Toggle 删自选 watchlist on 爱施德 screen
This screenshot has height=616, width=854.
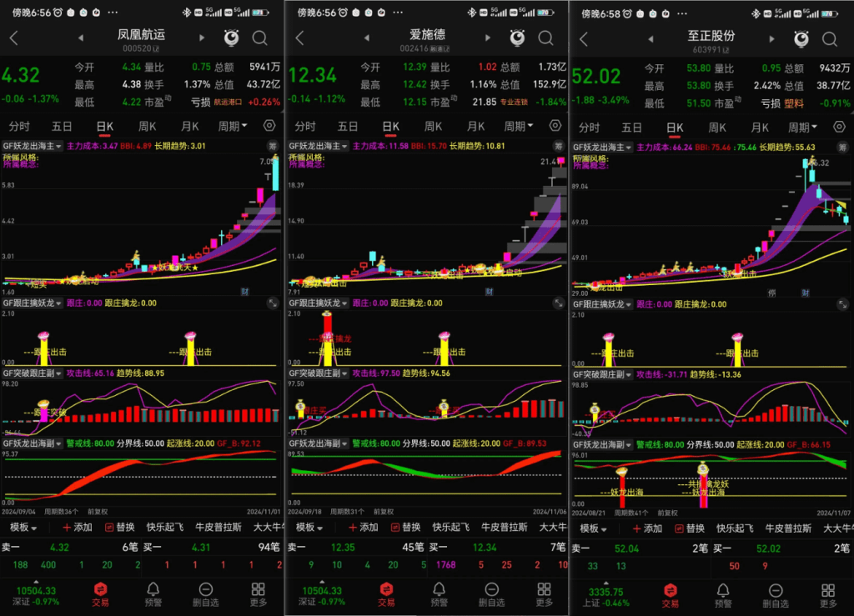491,594
